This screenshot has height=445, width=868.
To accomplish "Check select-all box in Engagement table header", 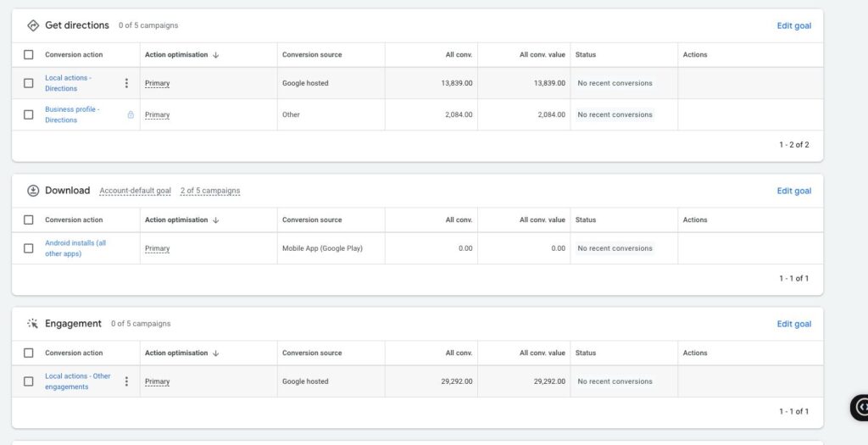I will point(29,353).
